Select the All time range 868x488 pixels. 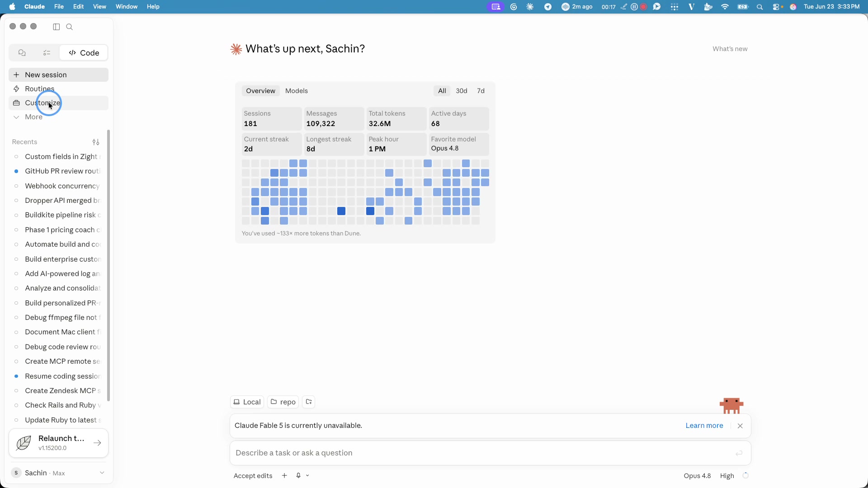(x=442, y=91)
